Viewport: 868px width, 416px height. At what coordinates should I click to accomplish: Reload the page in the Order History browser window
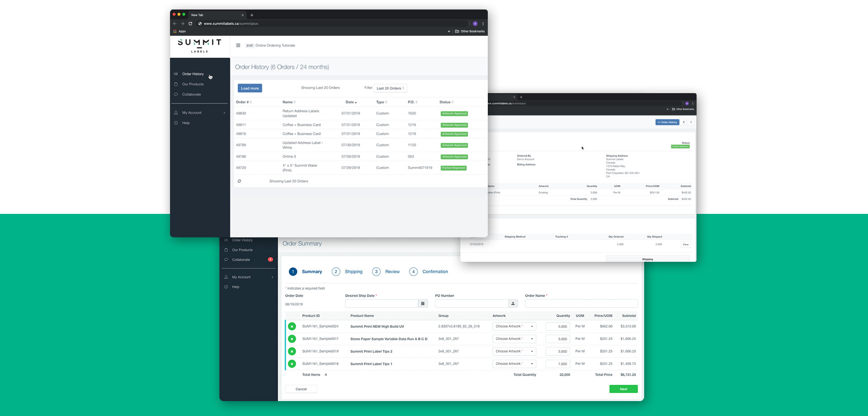[x=190, y=24]
